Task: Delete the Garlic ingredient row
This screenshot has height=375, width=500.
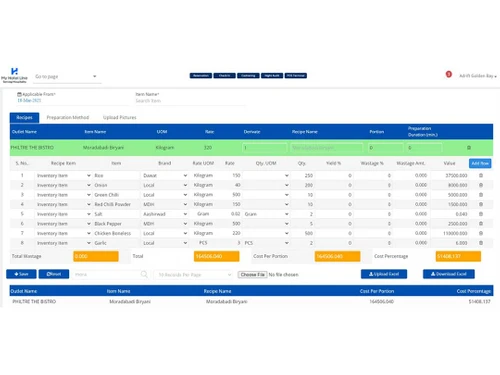Action: coord(481,243)
